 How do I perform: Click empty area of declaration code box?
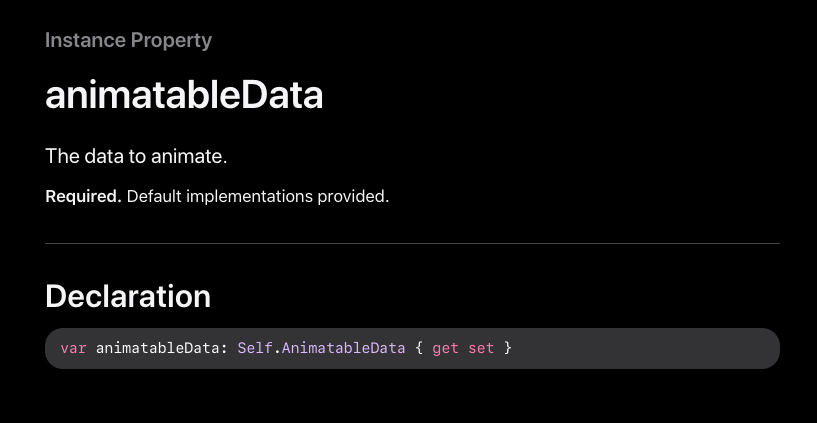tap(646, 349)
